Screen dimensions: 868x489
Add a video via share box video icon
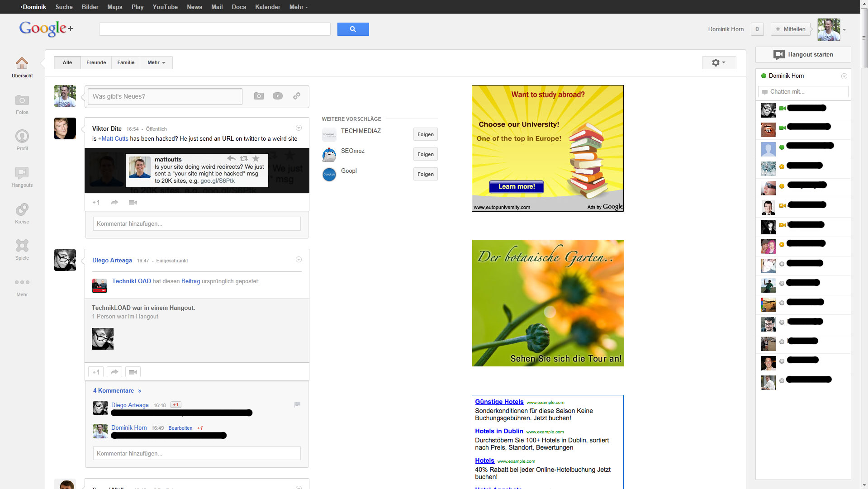coord(278,96)
